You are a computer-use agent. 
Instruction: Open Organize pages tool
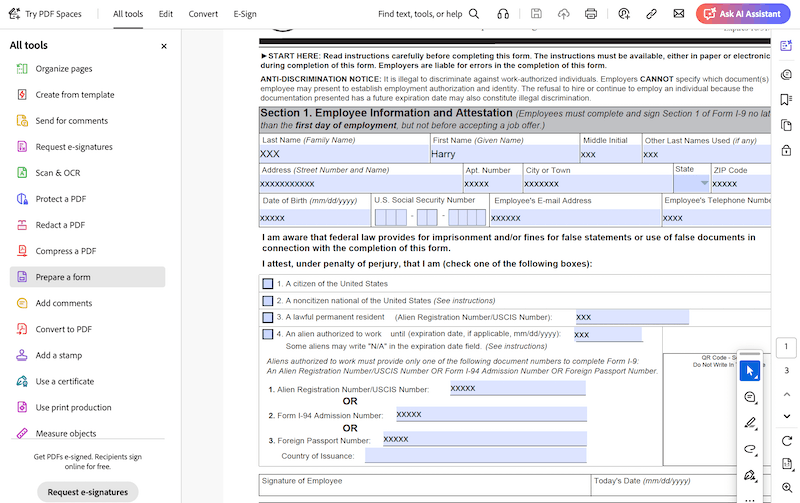click(x=64, y=68)
